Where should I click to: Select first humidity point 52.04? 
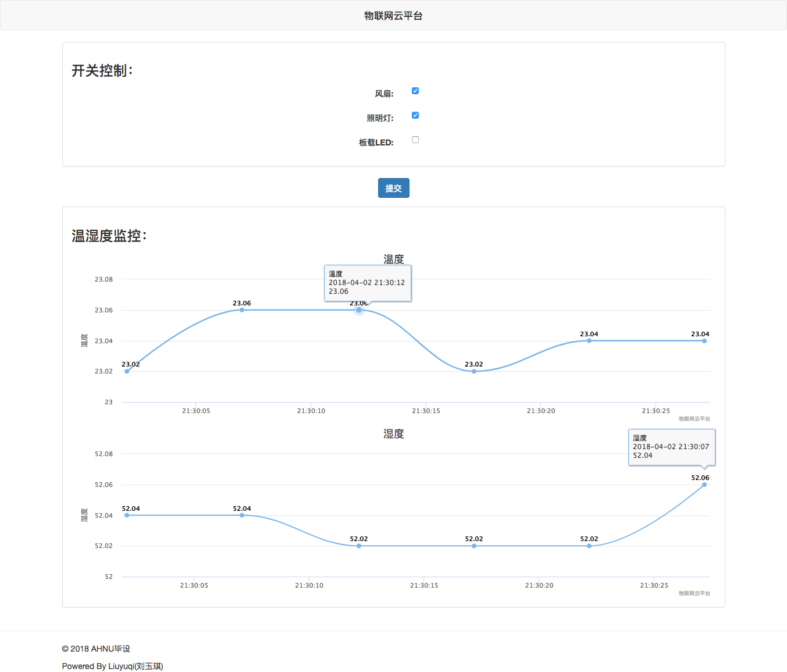click(127, 515)
